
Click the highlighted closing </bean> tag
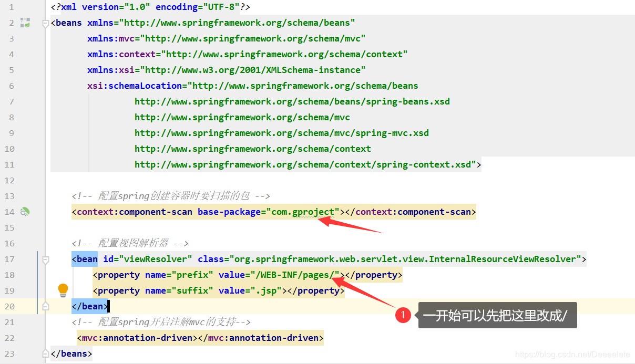point(90,306)
